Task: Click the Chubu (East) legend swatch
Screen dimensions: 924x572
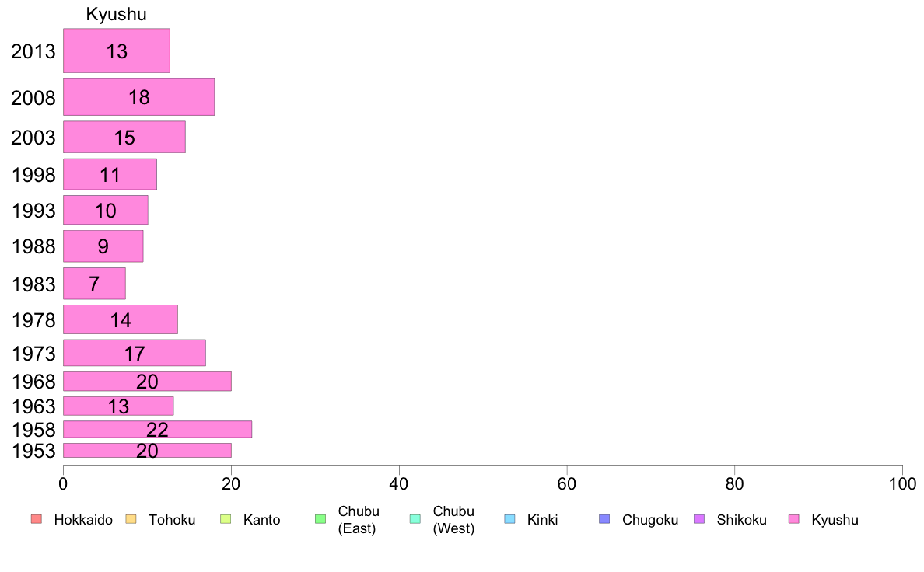Action: [x=320, y=519]
